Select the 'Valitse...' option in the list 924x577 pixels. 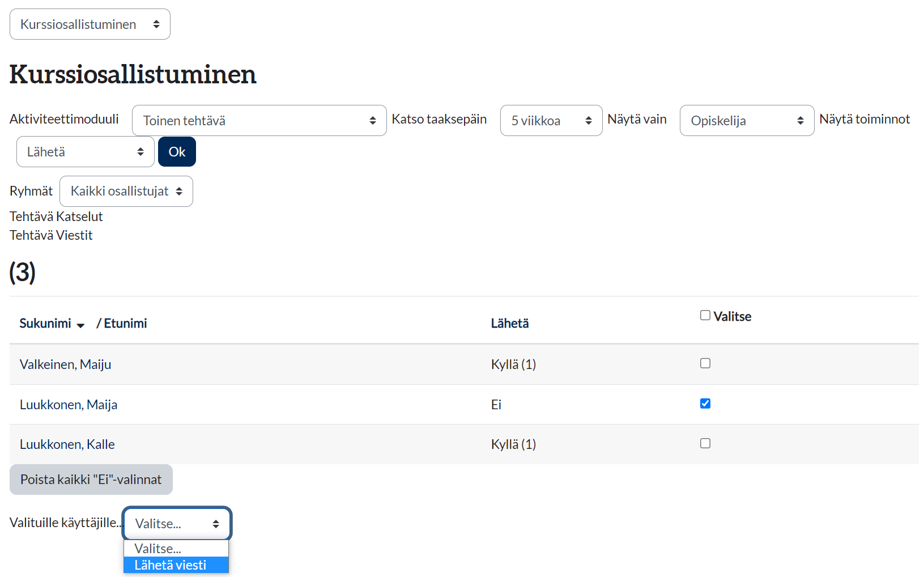158,549
